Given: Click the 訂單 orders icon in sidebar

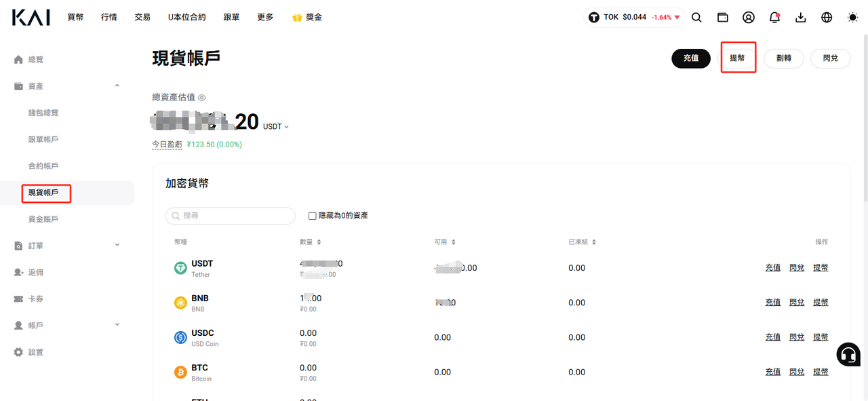Looking at the screenshot, I should click(18, 246).
